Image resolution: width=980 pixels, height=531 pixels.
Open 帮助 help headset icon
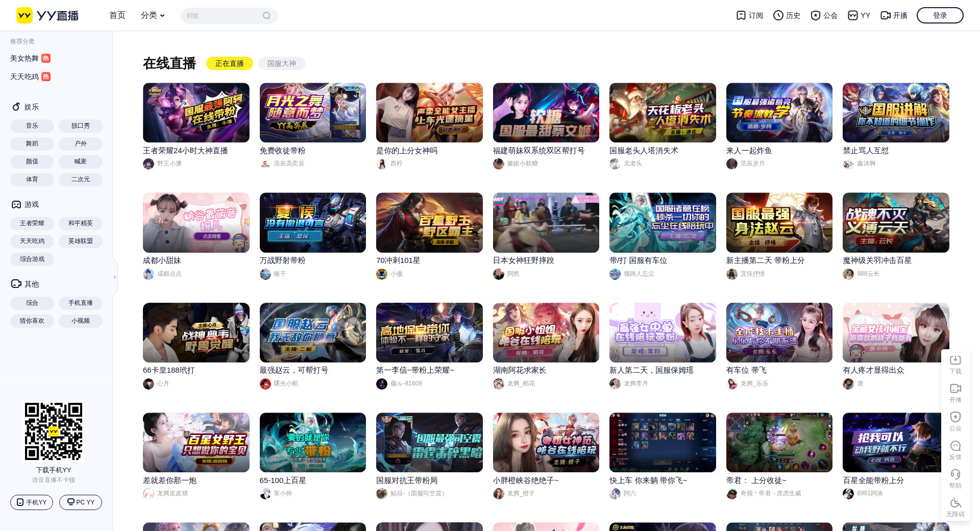[x=955, y=474]
